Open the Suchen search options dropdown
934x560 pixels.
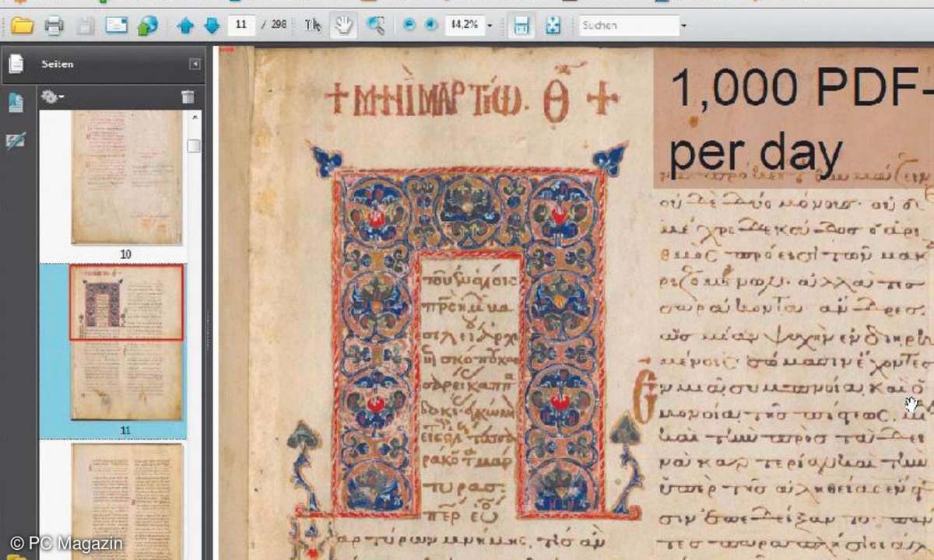(x=684, y=26)
